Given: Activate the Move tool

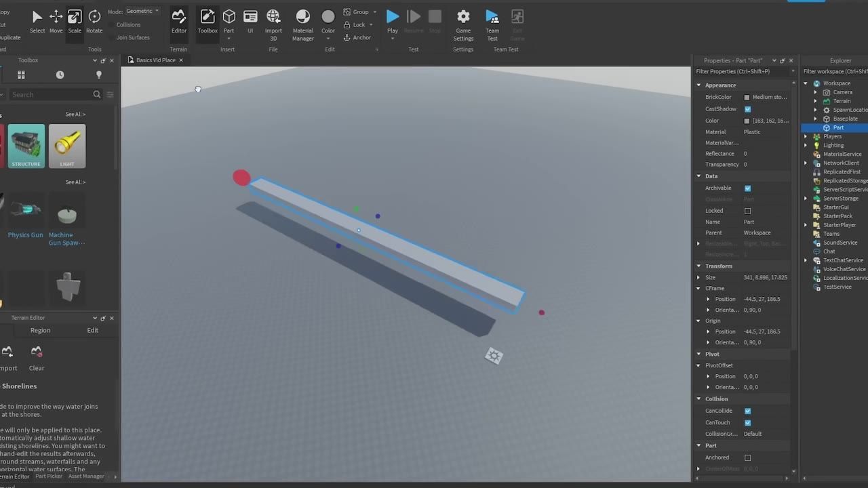Looking at the screenshot, I should (56, 21).
